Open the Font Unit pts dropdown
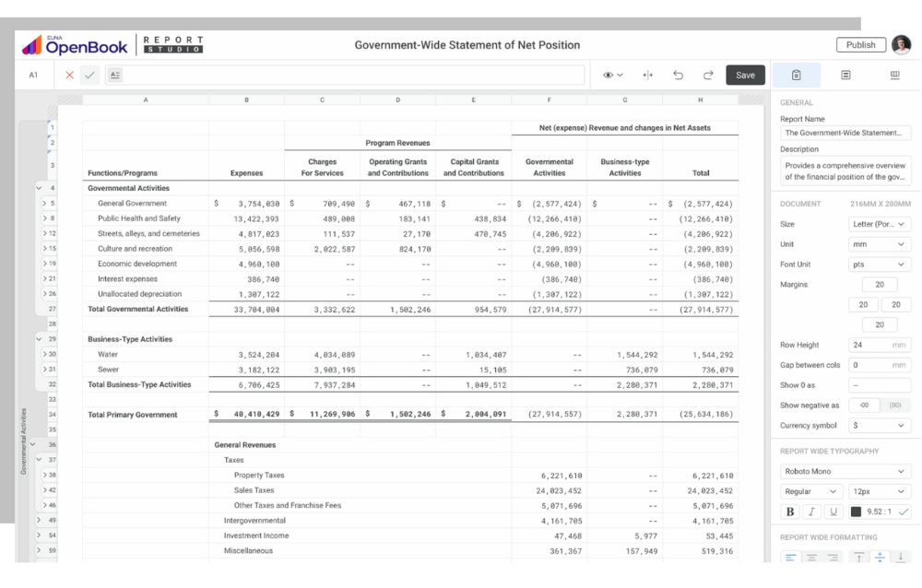 [879, 265]
